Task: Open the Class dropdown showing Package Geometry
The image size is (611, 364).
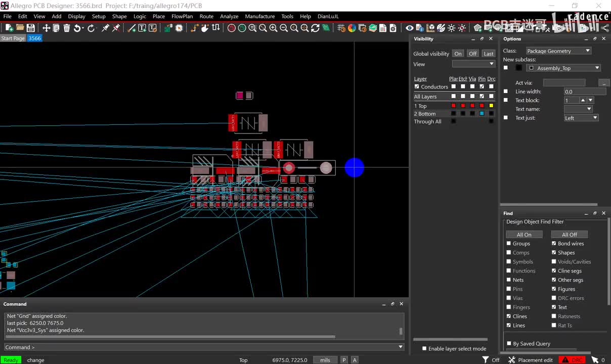Action: (x=558, y=51)
